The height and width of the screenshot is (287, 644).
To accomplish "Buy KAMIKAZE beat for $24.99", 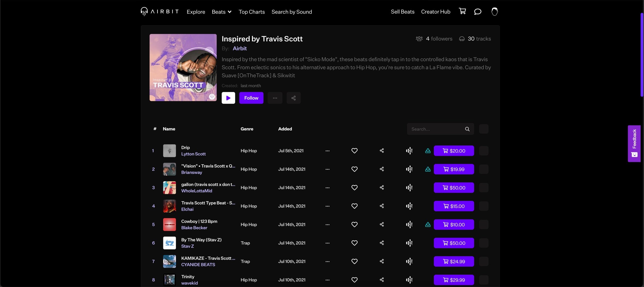I will [x=454, y=261].
